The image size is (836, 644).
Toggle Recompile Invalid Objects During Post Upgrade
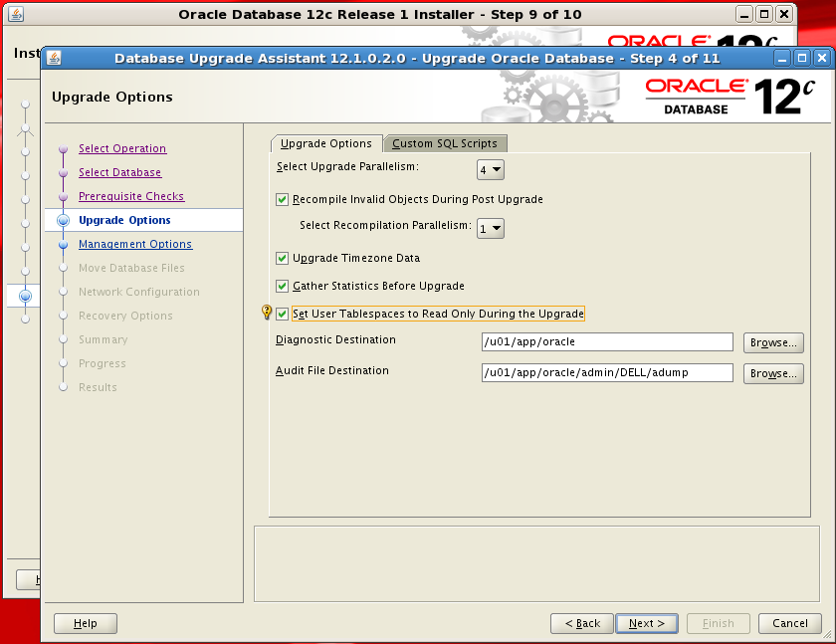[282, 199]
